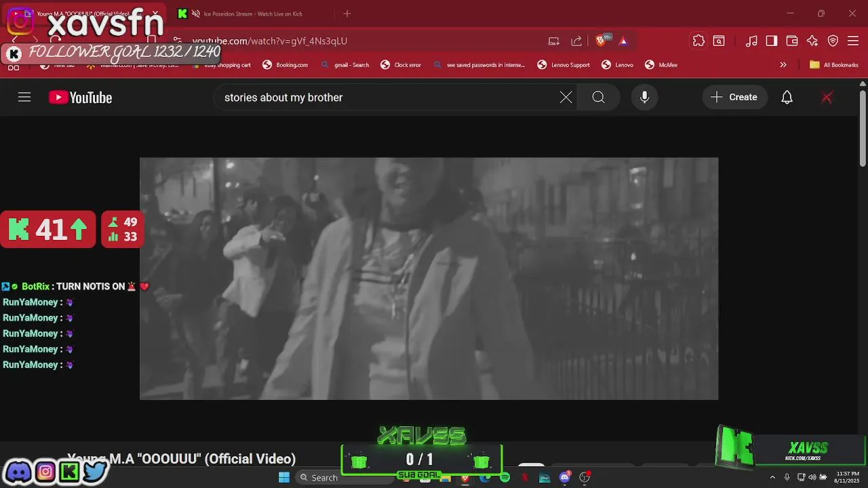Open Brave Rewards triangle icon
This screenshot has width=868, height=488.
click(623, 41)
